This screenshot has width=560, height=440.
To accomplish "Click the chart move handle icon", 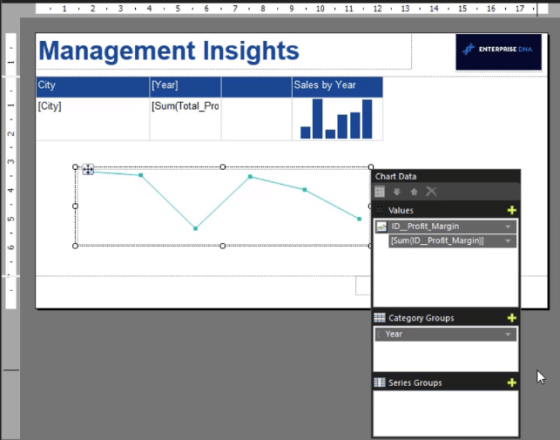I will (x=88, y=169).
